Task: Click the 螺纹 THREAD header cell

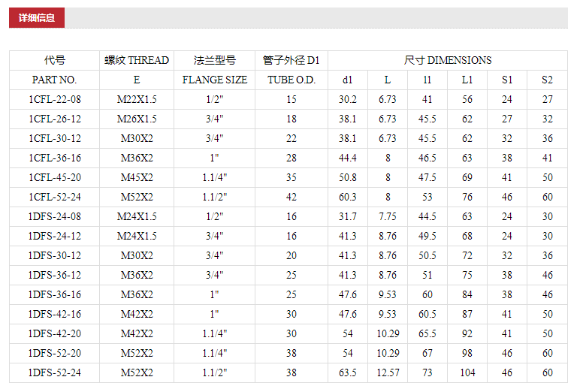Action: coord(137,60)
